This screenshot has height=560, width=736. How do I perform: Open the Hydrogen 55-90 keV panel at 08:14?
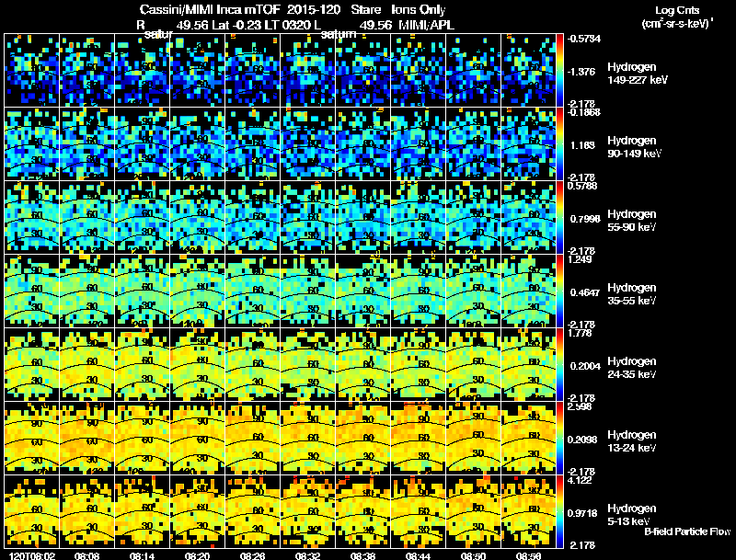click(143, 217)
